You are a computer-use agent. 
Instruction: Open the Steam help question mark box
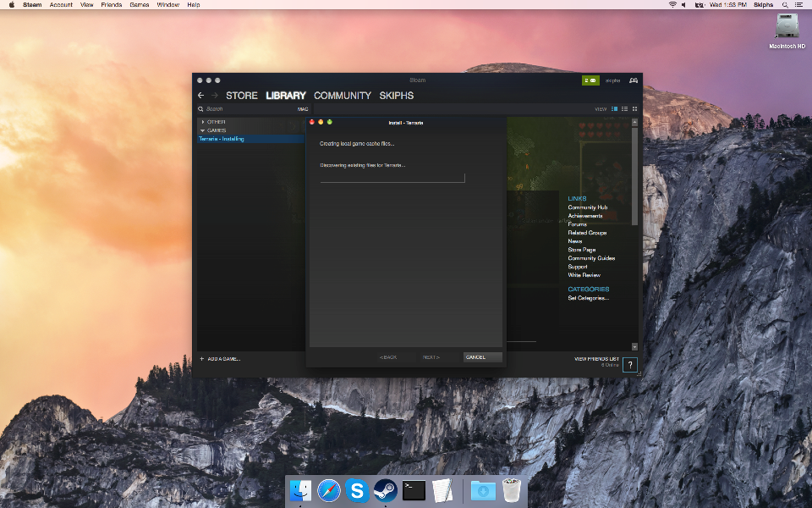[629, 365]
